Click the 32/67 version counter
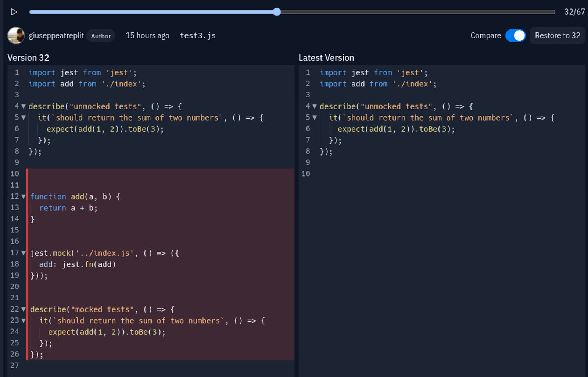The image size is (588, 377). pyautogui.click(x=575, y=12)
